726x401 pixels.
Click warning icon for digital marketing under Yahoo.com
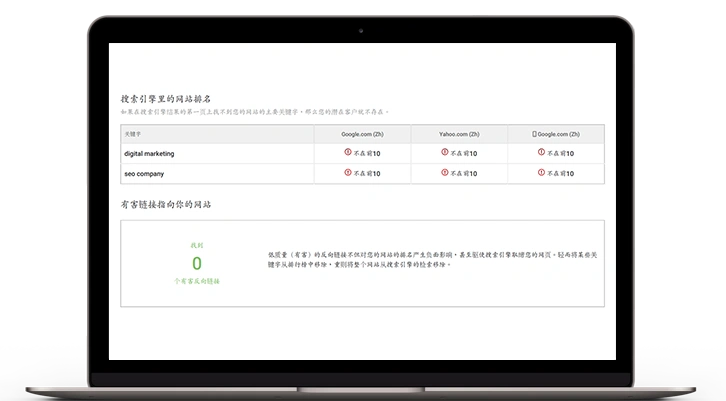pyautogui.click(x=445, y=153)
